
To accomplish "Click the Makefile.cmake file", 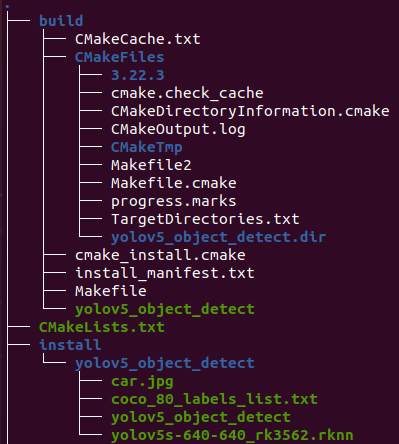I will click(174, 183).
